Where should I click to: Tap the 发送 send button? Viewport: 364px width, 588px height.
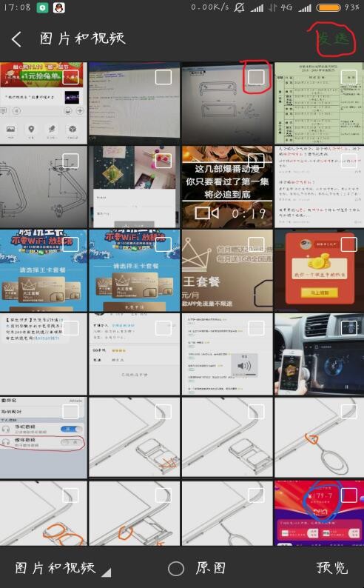click(332, 39)
